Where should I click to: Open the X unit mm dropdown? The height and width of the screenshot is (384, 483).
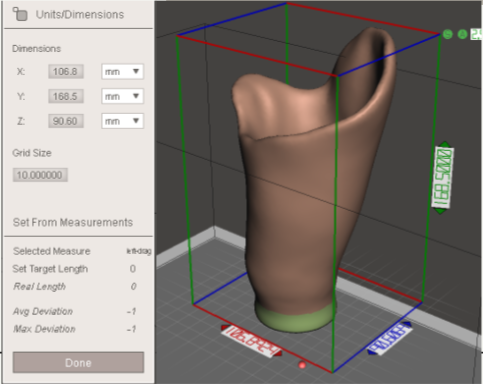click(122, 72)
